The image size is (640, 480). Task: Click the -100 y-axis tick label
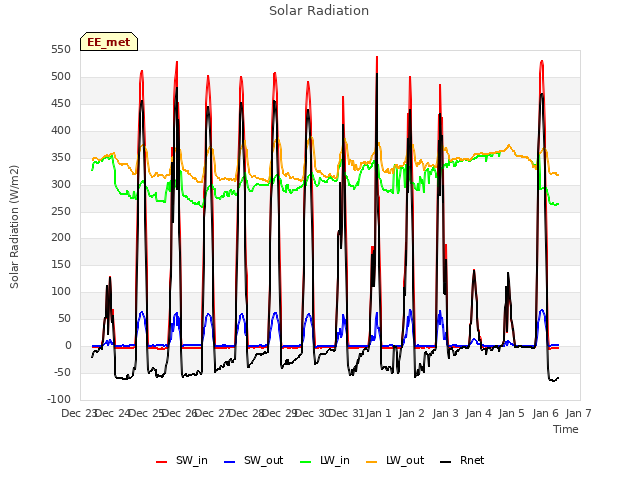(x=59, y=399)
